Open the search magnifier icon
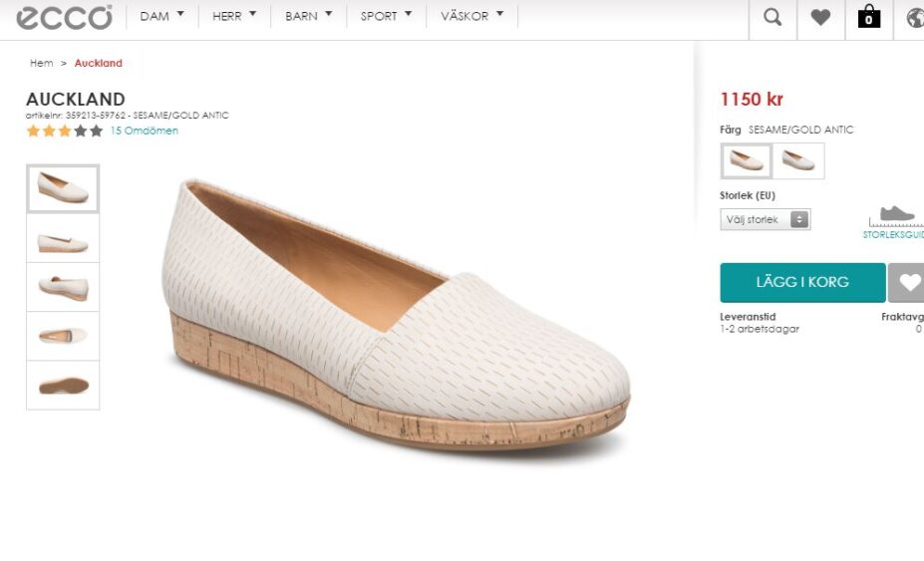 [772, 17]
